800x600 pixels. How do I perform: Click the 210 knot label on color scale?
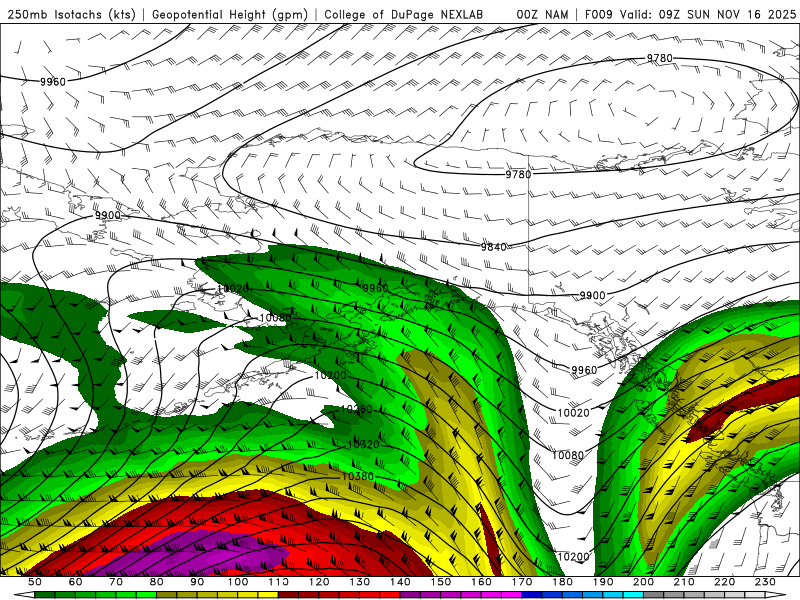click(x=684, y=582)
